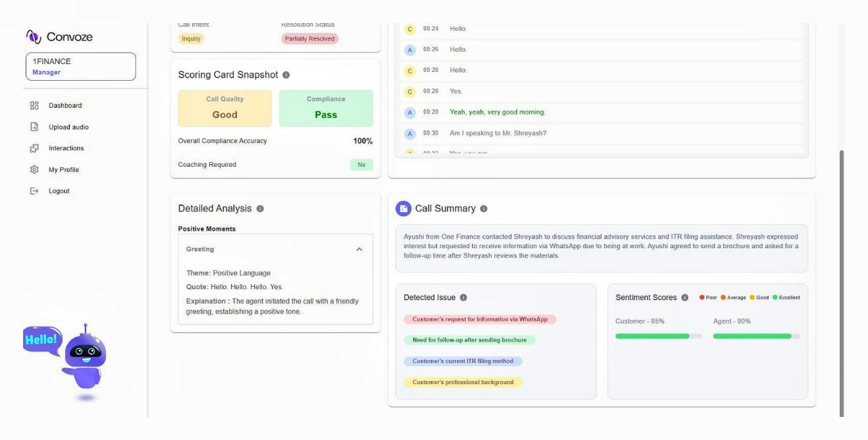Click info icon next to Detailed Analysis
868x440 pixels.
click(x=260, y=208)
